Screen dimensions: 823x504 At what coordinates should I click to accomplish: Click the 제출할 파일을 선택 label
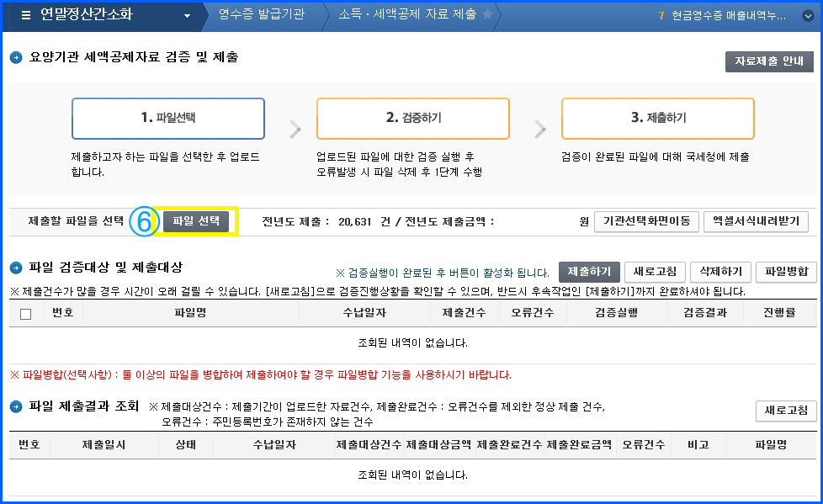76,221
